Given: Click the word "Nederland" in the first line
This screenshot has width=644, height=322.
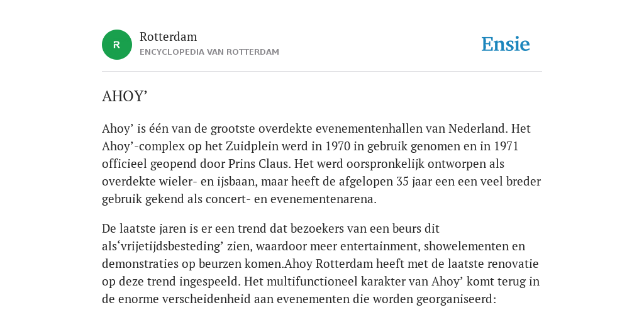Looking at the screenshot, I should pyautogui.click(x=477, y=128).
